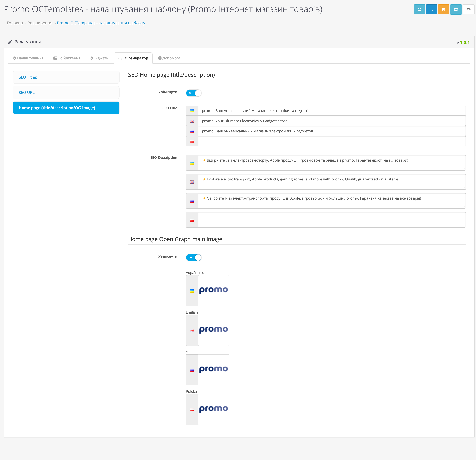This screenshot has height=460, width=476.
Task: Open the Налаштування tab
Action: click(28, 58)
